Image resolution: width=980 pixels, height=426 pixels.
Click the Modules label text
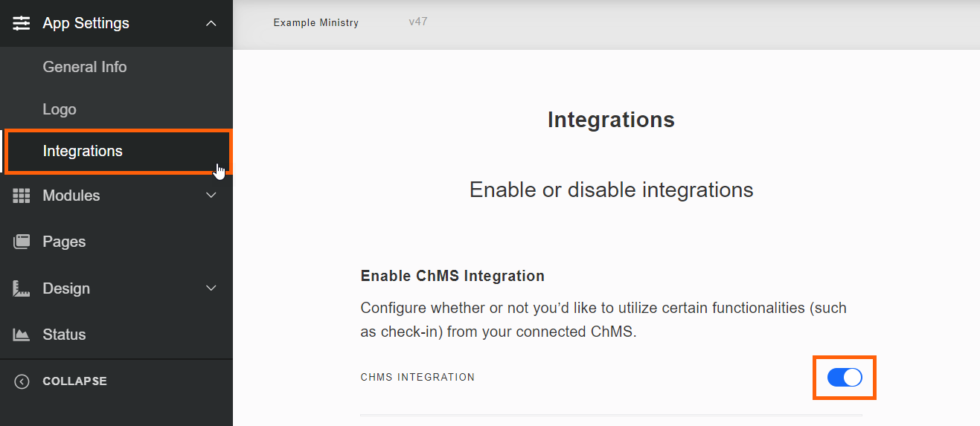71,196
